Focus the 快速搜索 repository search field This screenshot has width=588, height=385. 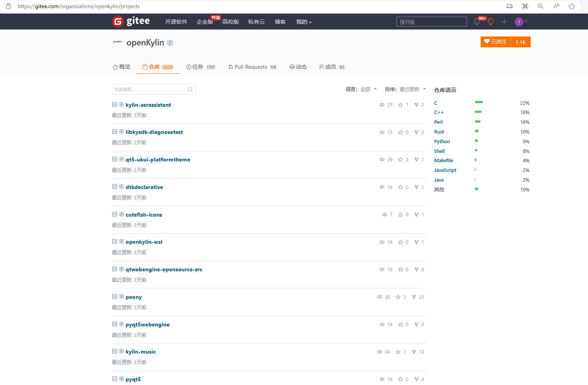tap(153, 89)
